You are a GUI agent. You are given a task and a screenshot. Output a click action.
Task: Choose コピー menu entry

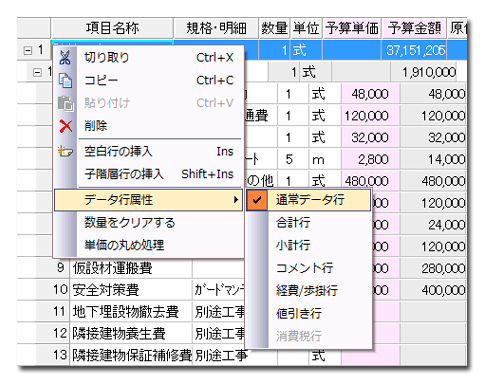click(x=148, y=80)
